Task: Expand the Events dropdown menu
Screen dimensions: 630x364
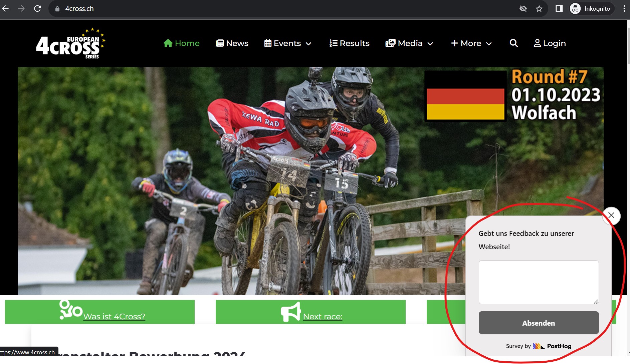Action: tap(288, 43)
